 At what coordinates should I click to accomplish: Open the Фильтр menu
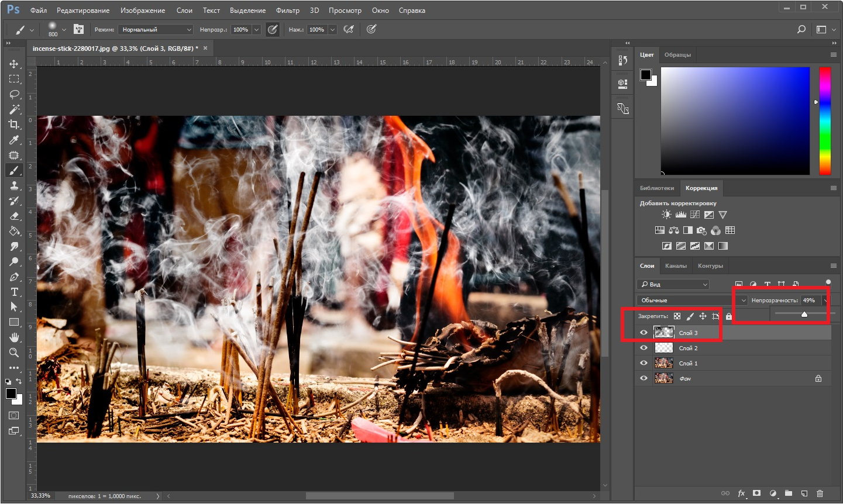pyautogui.click(x=287, y=11)
